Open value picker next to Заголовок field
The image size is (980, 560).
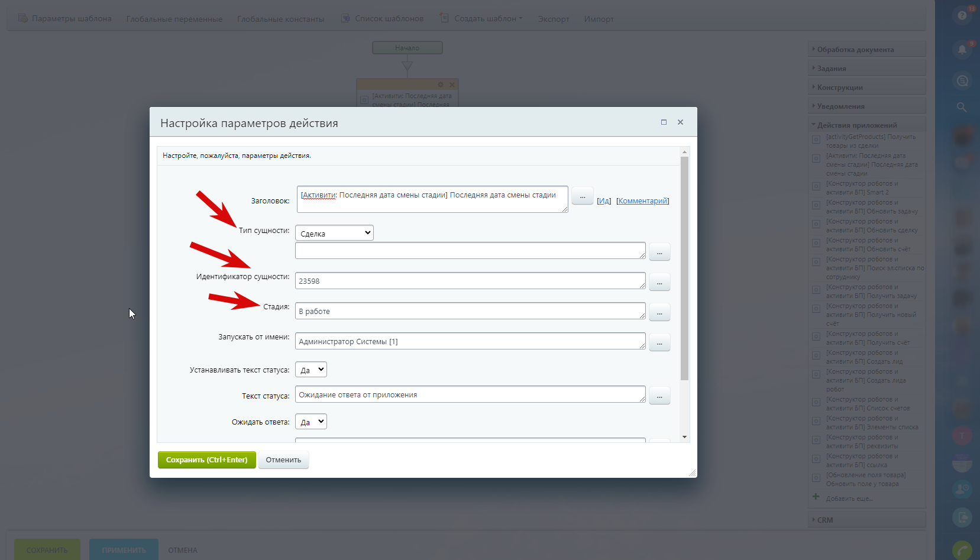[x=583, y=196]
